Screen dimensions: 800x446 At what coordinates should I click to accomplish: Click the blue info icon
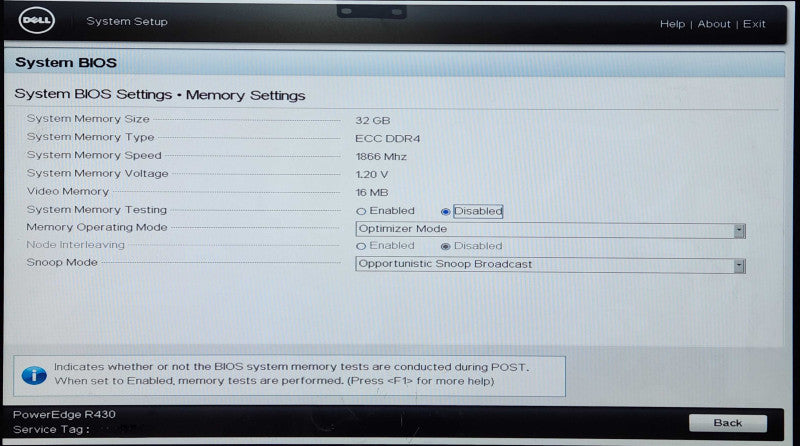34,376
